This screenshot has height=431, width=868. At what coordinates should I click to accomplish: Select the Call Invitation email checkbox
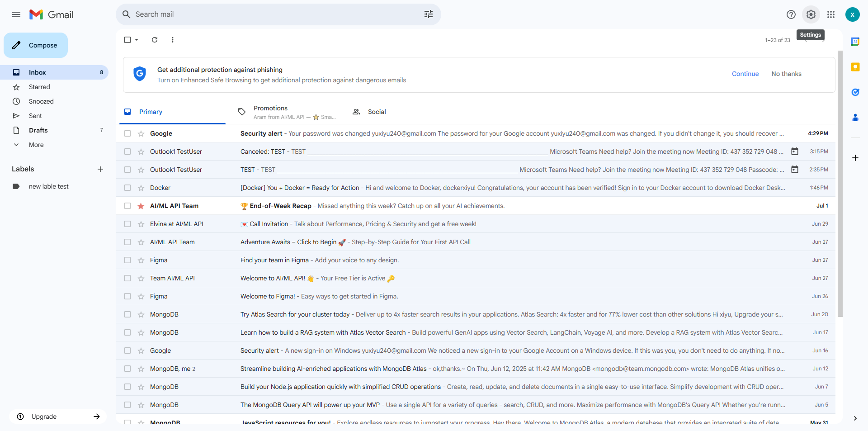tap(127, 224)
